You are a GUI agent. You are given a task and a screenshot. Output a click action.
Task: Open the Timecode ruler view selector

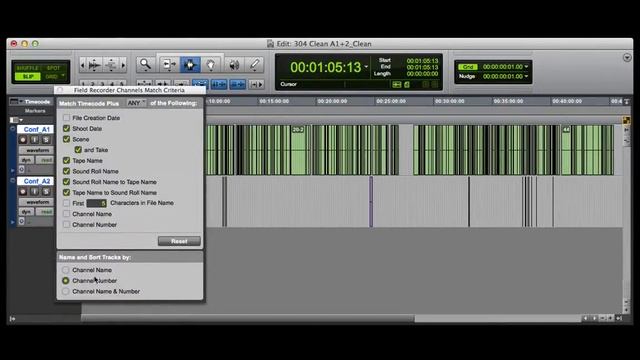[16, 102]
